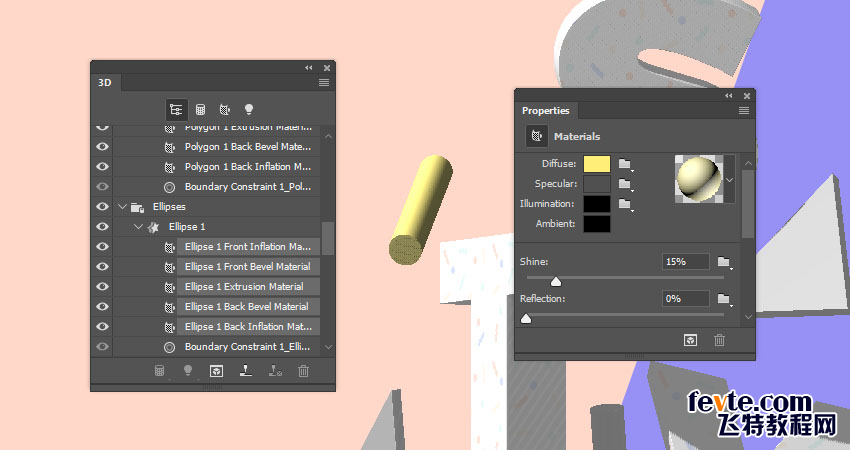The width and height of the screenshot is (850, 450).
Task: Click the Reflection slider handle
Action: tap(526, 318)
